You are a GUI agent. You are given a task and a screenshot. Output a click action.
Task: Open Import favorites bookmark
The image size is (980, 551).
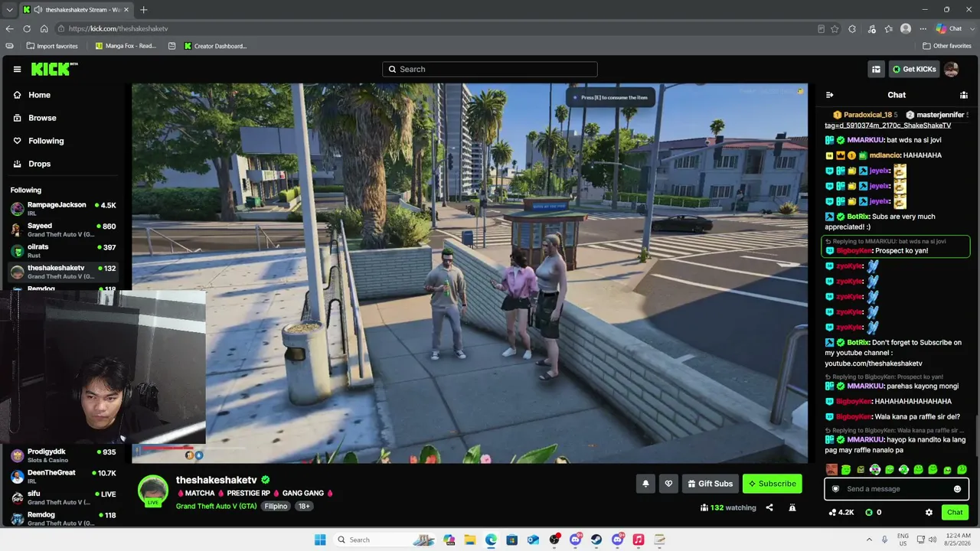(51, 46)
